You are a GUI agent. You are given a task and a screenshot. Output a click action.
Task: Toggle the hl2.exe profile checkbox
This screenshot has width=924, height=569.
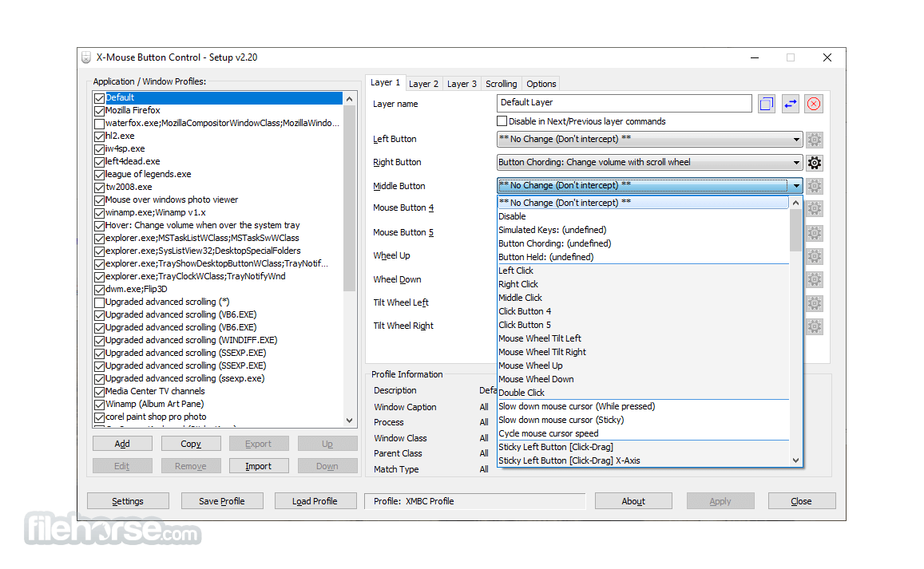tap(100, 136)
